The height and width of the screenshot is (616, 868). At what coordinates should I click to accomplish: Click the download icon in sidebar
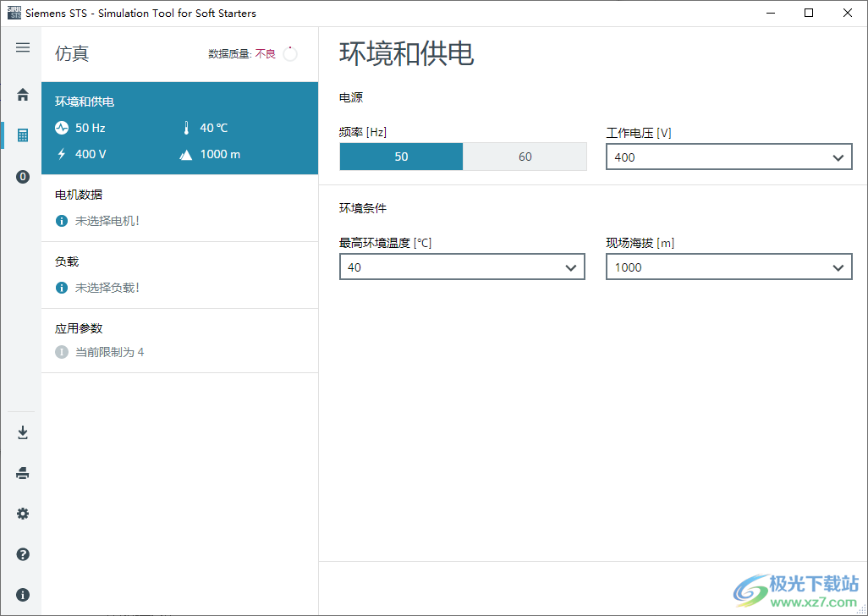coord(23,432)
